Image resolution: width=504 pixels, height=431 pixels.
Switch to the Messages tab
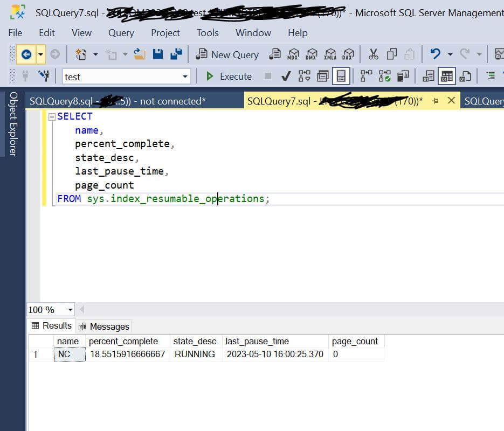tap(104, 326)
